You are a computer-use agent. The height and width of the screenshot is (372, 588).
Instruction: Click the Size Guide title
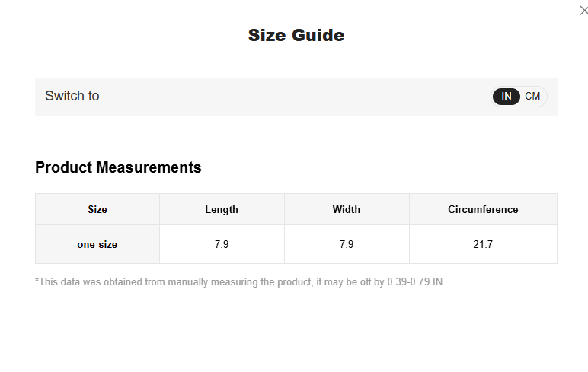pyautogui.click(x=296, y=35)
